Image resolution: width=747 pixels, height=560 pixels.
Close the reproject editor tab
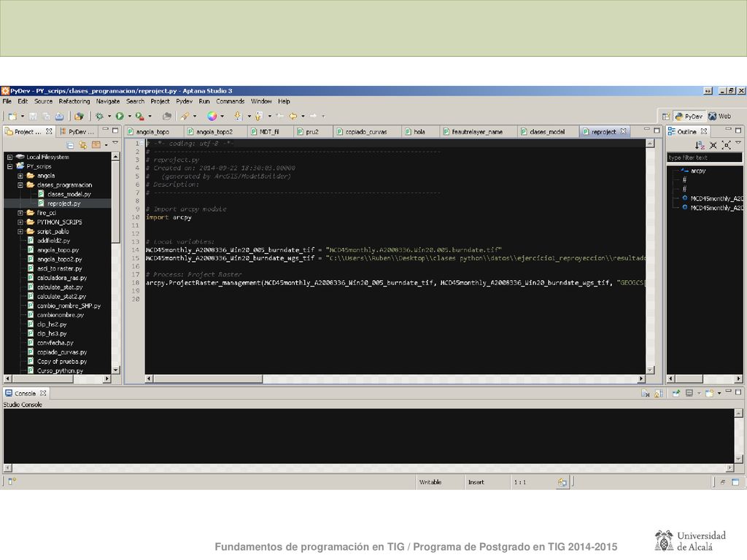[x=623, y=131]
